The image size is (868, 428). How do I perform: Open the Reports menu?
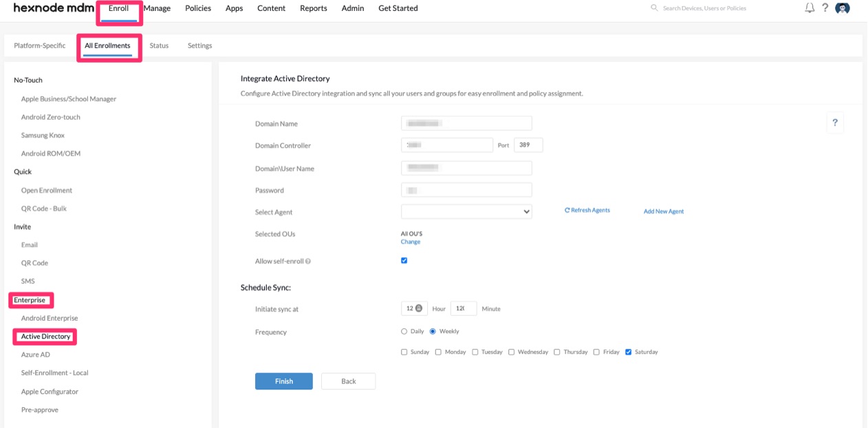tap(314, 8)
